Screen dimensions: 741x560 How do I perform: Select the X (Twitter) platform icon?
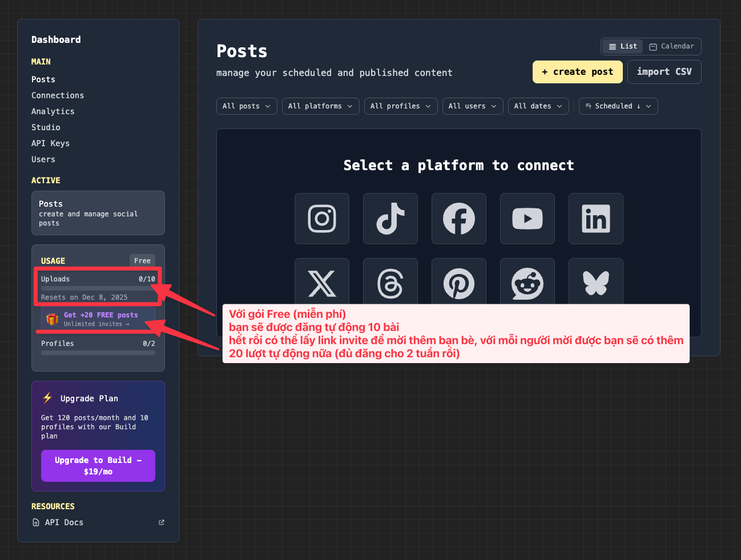[321, 282]
